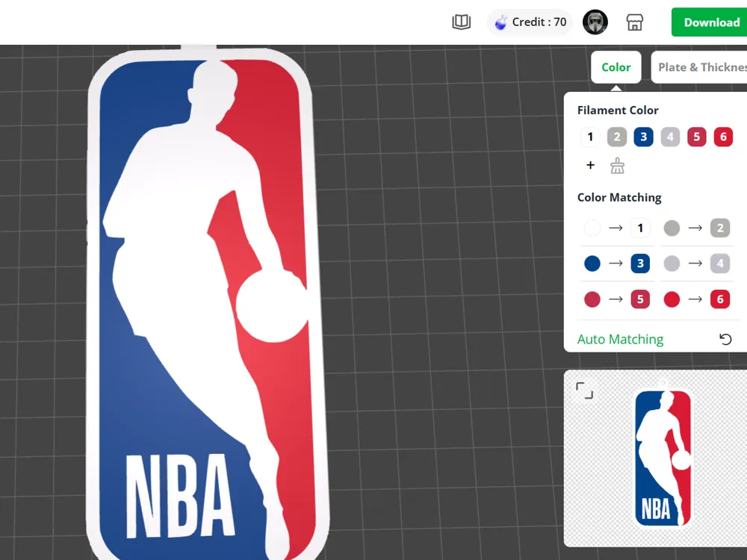Open matched filament 3 selector

click(x=640, y=264)
